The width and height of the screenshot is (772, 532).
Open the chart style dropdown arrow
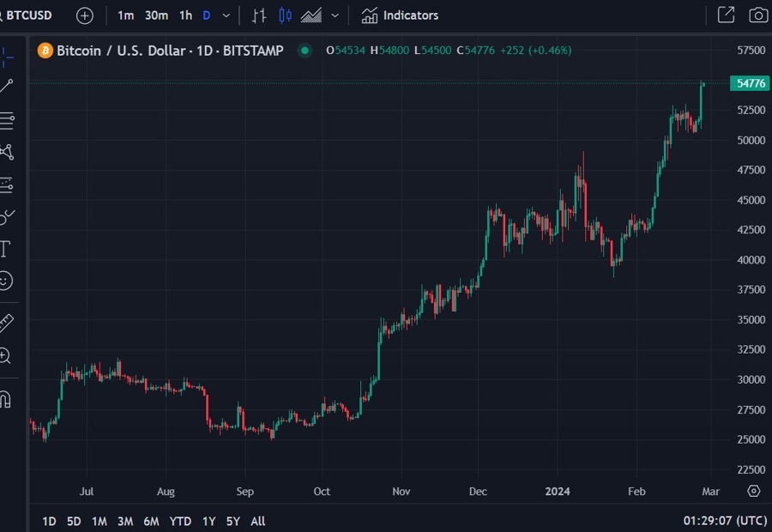coord(335,15)
